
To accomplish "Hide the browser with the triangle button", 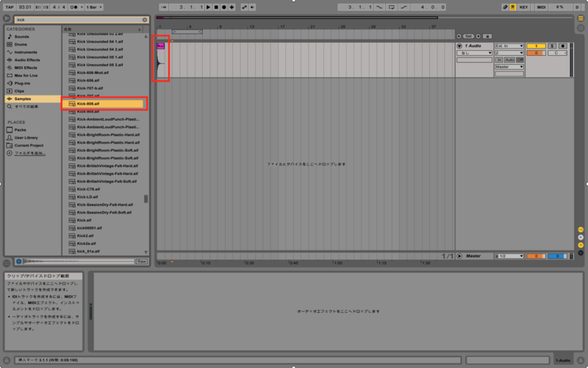I will 7,18.
